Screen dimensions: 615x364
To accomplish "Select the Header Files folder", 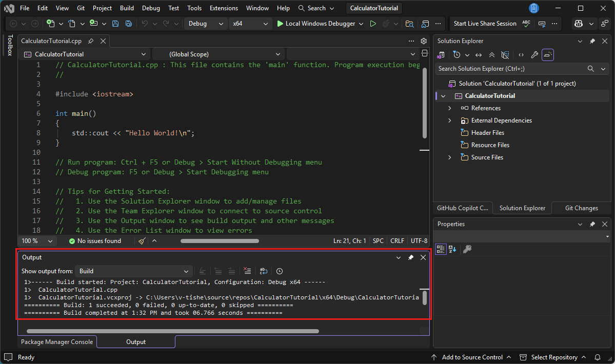I will click(487, 132).
